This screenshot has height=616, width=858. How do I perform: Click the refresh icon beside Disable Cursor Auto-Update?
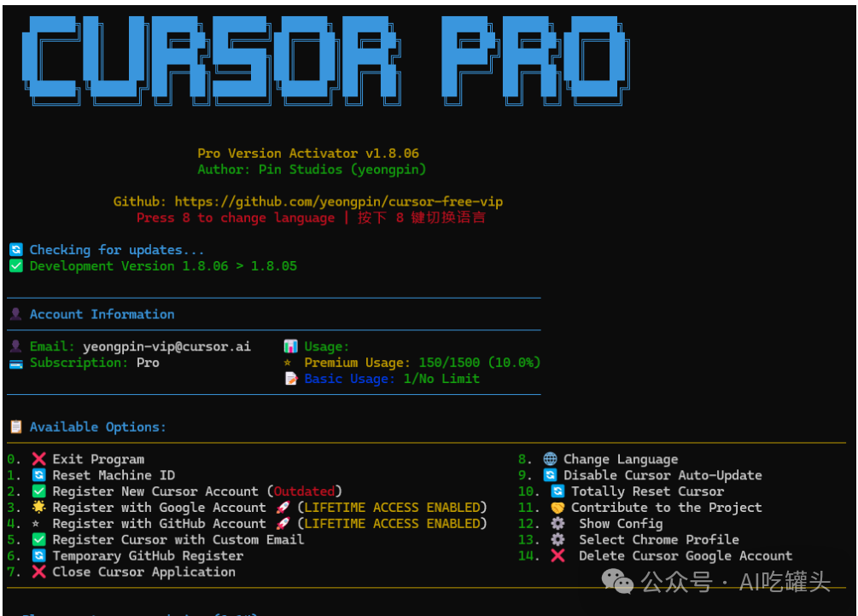coord(550,475)
